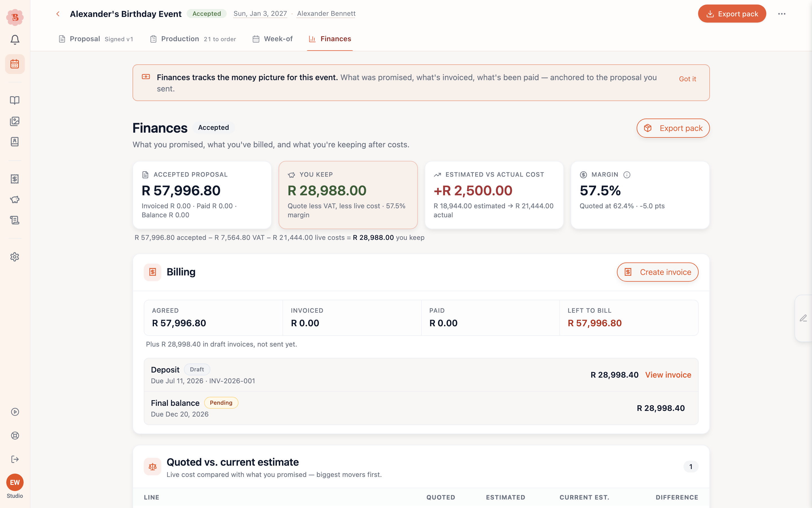Image resolution: width=812 pixels, height=508 pixels.
Task: Go back using the left chevron arrow
Action: coord(58,14)
